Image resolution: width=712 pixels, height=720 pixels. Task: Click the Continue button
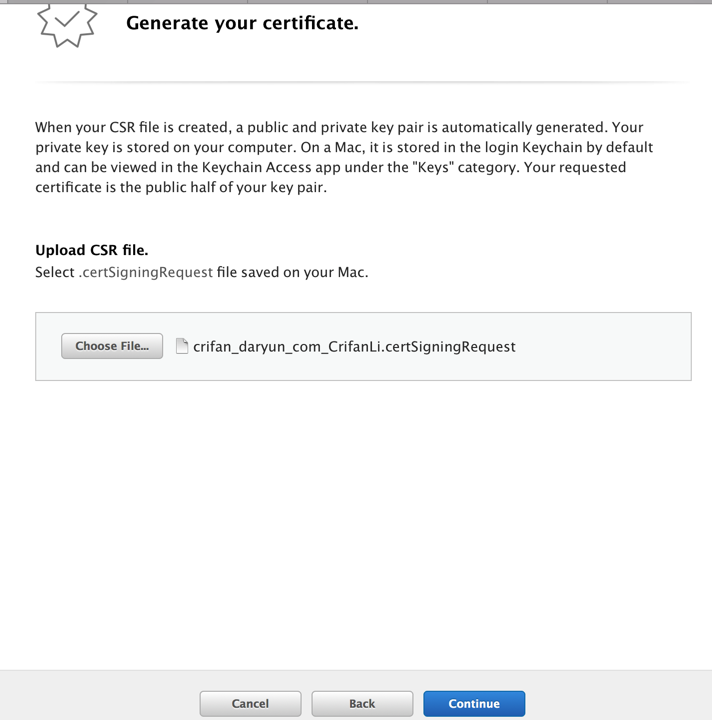click(473, 703)
